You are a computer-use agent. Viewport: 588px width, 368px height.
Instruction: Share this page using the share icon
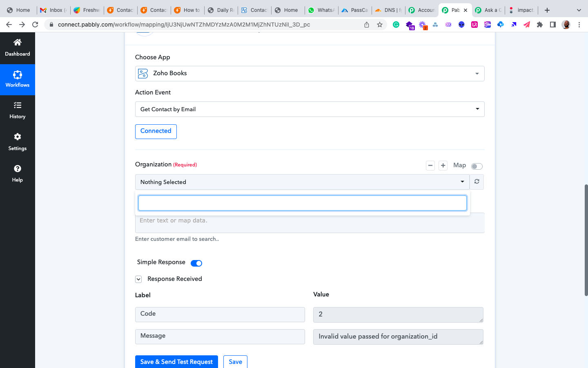pos(367,25)
